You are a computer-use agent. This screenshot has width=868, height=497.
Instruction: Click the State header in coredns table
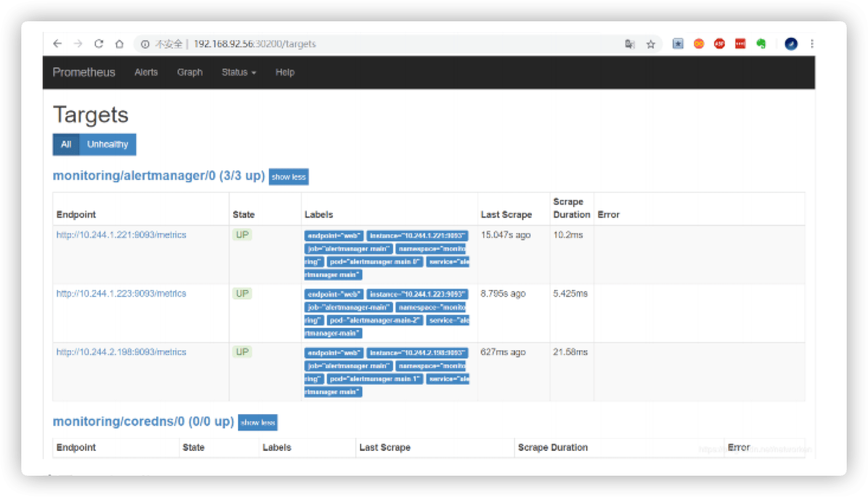pyautogui.click(x=194, y=447)
